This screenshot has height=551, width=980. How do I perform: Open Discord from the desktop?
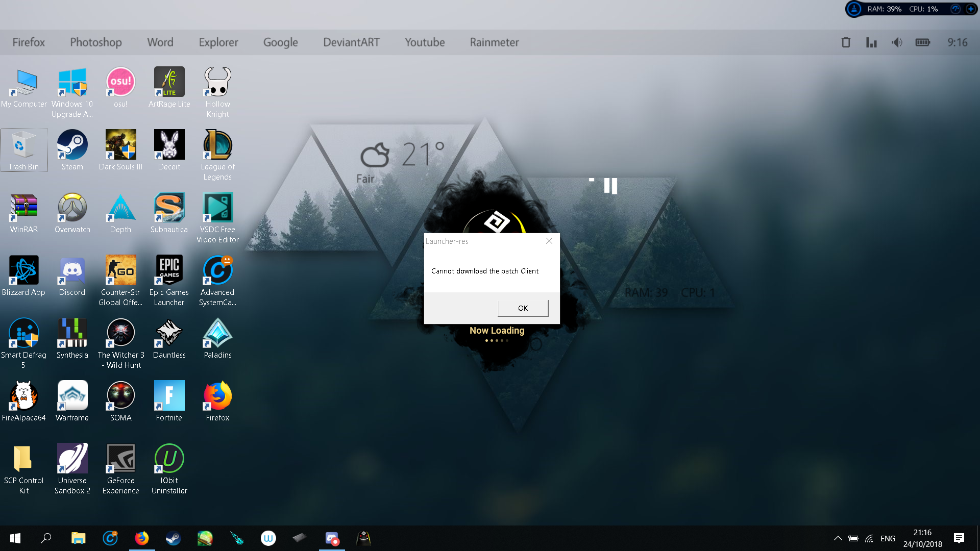coord(71,271)
